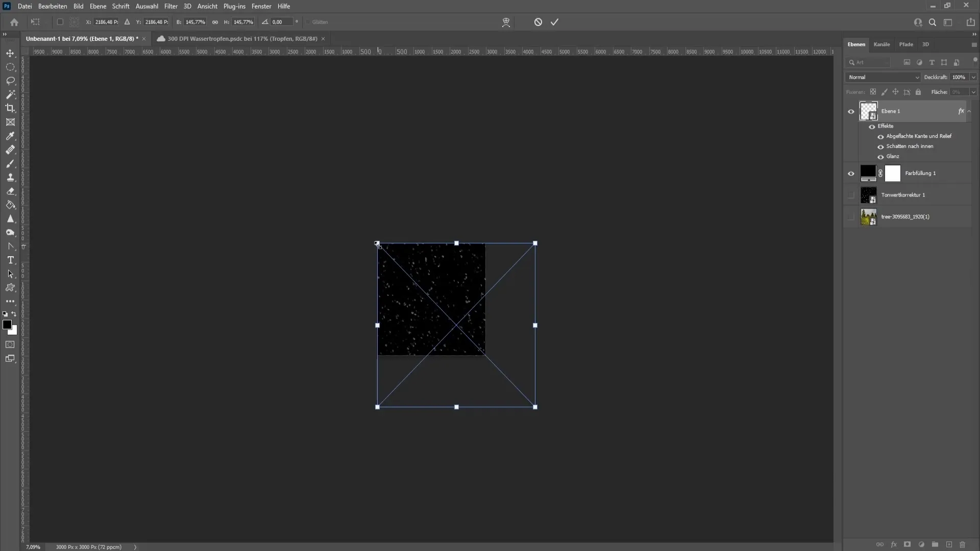The image size is (980, 551).
Task: Select the Eraser tool
Action: pyautogui.click(x=11, y=191)
